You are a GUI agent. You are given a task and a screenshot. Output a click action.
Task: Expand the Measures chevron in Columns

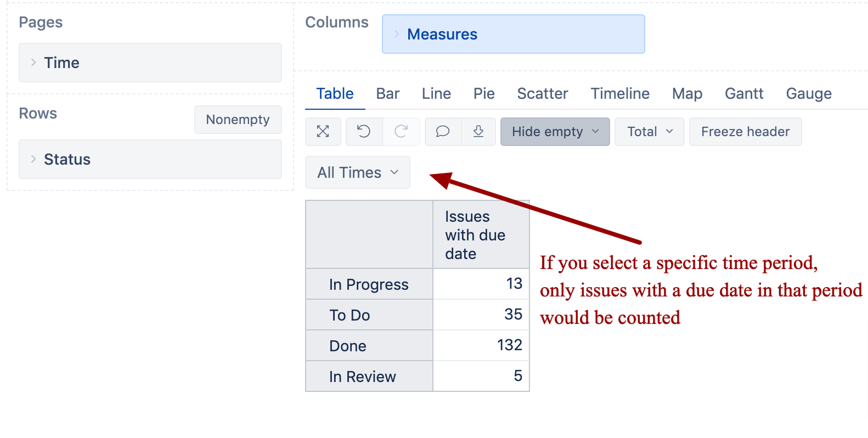coord(397,34)
